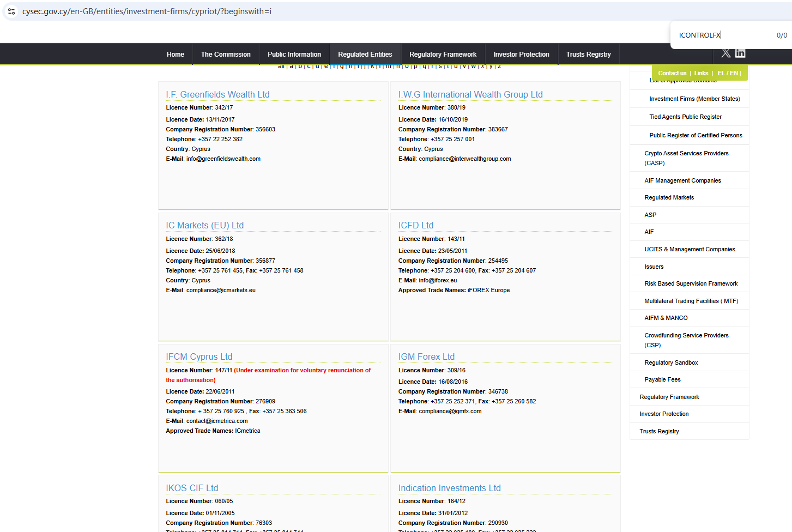
Task: Click the browser address bar URL
Action: pyautogui.click(x=147, y=11)
